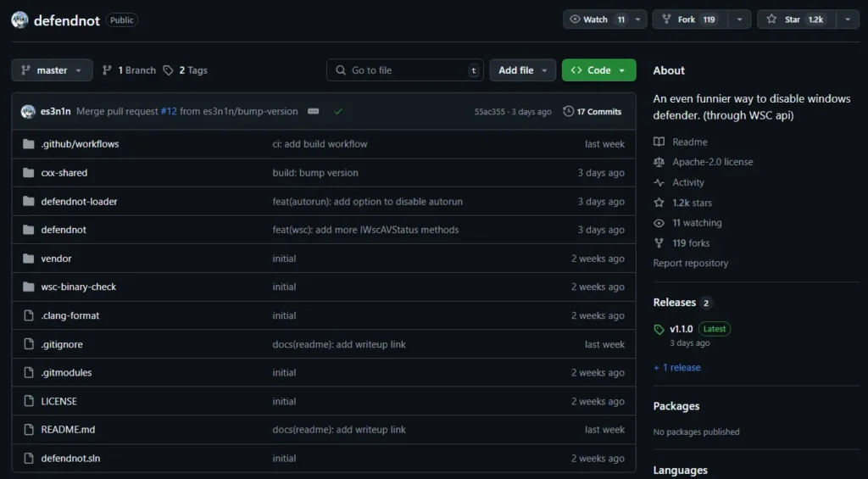
Task: Click the Public visibility badge
Action: pyautogui.click(x=122, y=20)
